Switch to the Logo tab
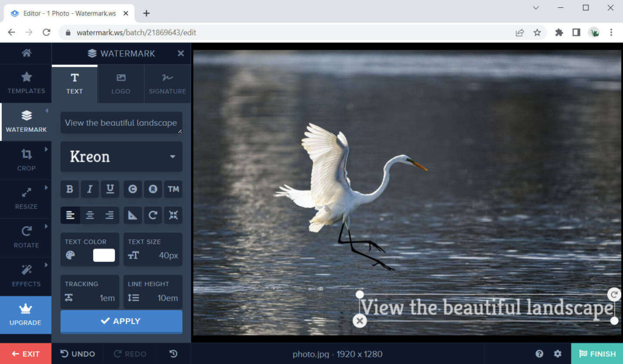Screen dimensions: 623x364 coord(120,83)
